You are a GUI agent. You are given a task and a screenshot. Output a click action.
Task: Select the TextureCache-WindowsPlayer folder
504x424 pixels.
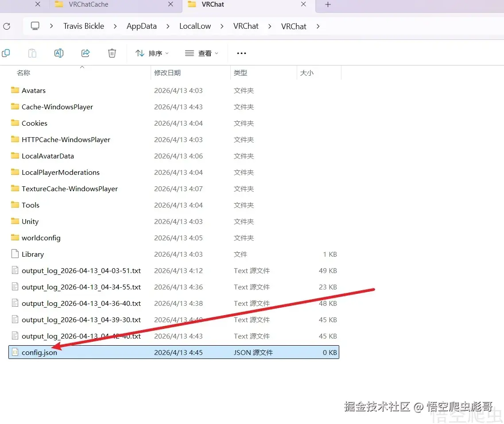pos(174,189)
